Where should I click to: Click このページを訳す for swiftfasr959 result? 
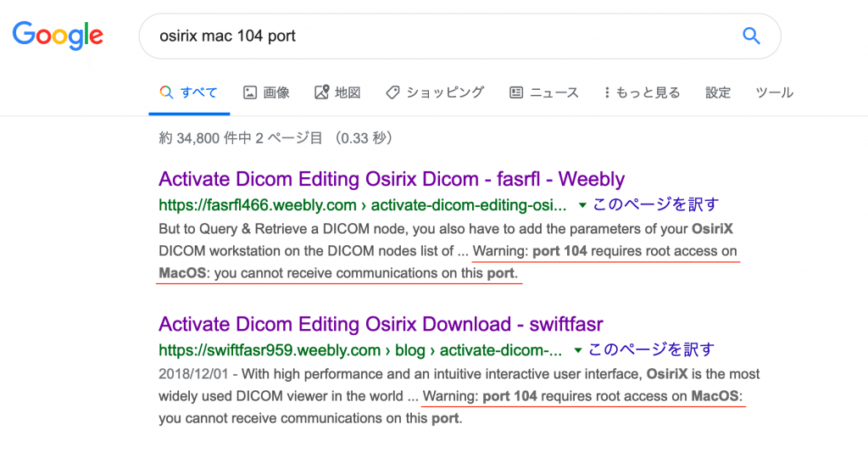tap(651, 350)
